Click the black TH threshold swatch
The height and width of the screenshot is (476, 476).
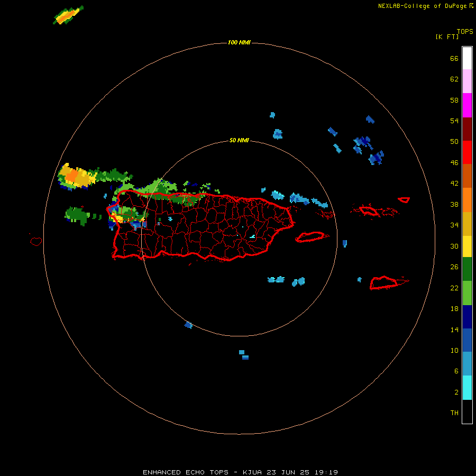point(467,411)
